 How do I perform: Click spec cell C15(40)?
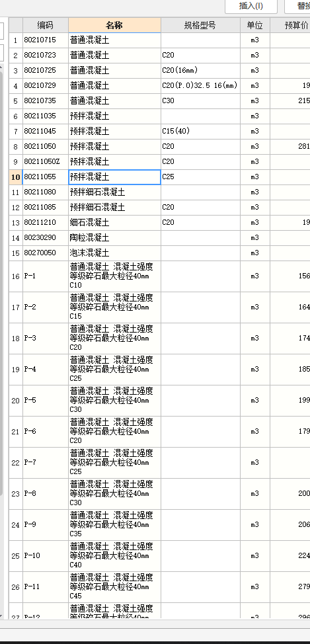200,132
